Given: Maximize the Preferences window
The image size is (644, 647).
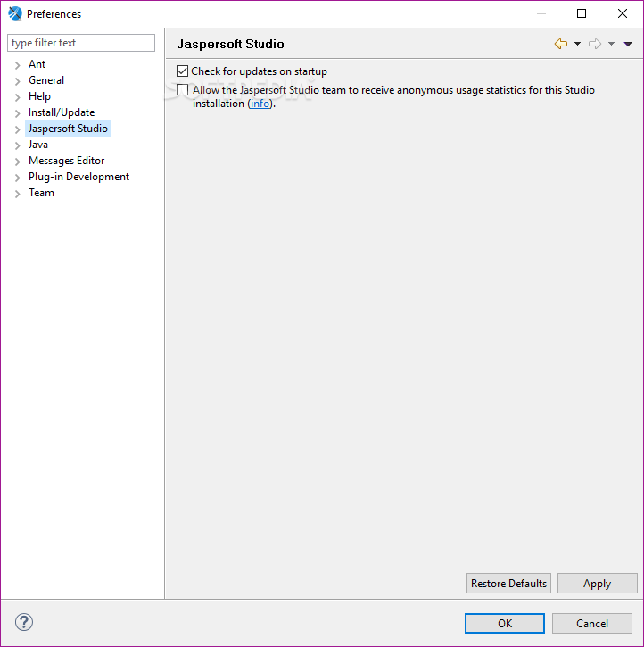Looking at the screenshot, I should click(x=582, y=13).
